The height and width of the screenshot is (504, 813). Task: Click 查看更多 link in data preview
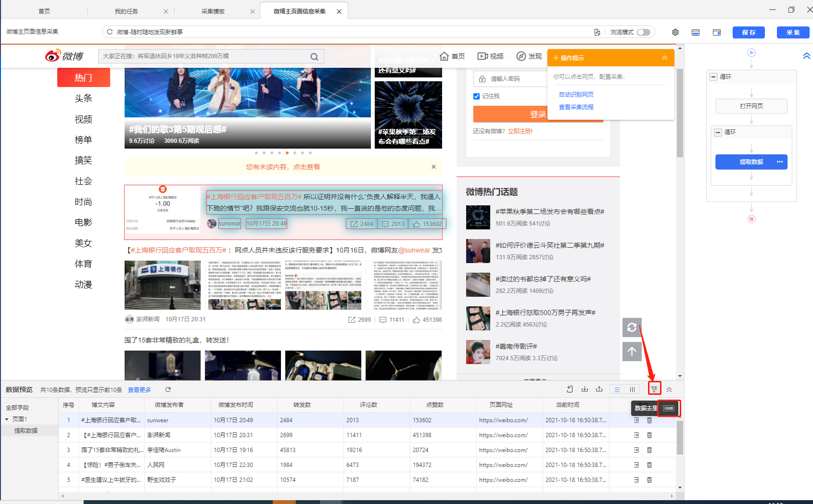(x=140, y=390)
